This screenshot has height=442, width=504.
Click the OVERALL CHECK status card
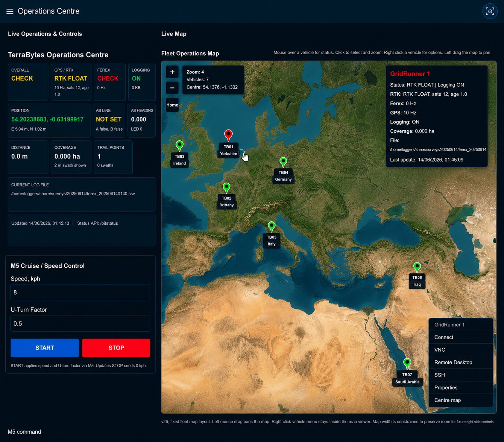28,82
